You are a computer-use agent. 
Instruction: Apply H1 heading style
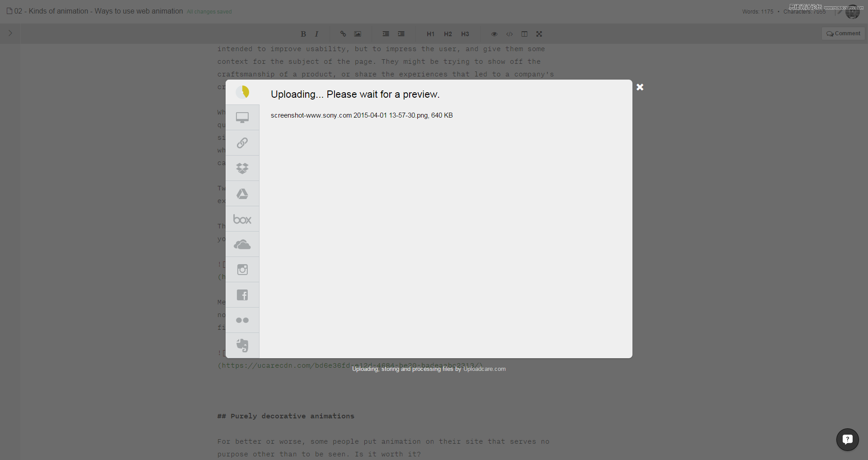pos(430,34)
